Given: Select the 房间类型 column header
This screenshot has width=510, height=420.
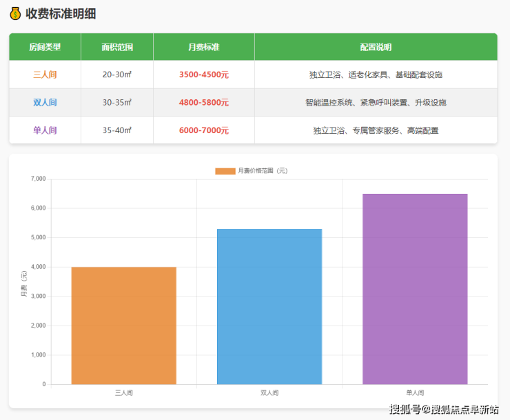Looking at the screenshot, I should 45,47.
